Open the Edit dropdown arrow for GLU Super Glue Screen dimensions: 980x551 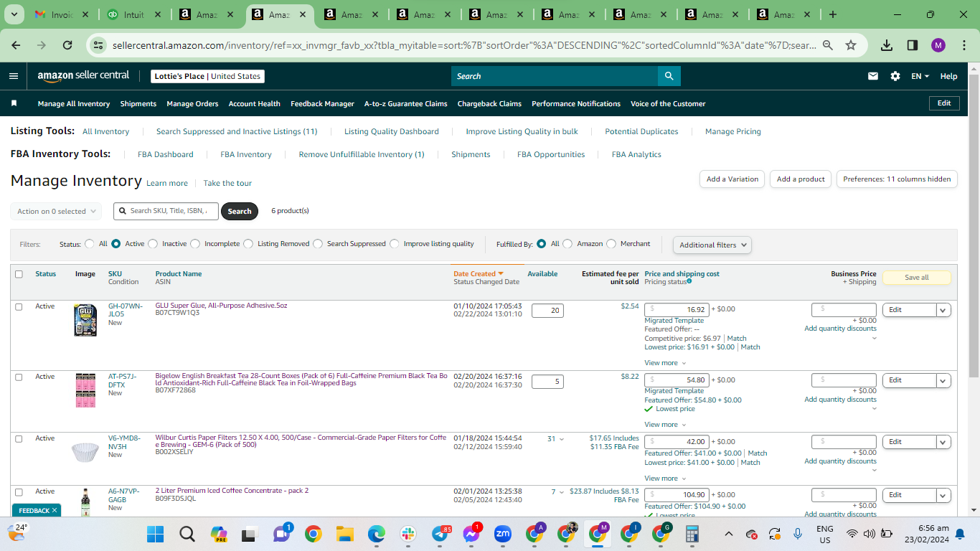pyautogui.click(x=943, y=310)
